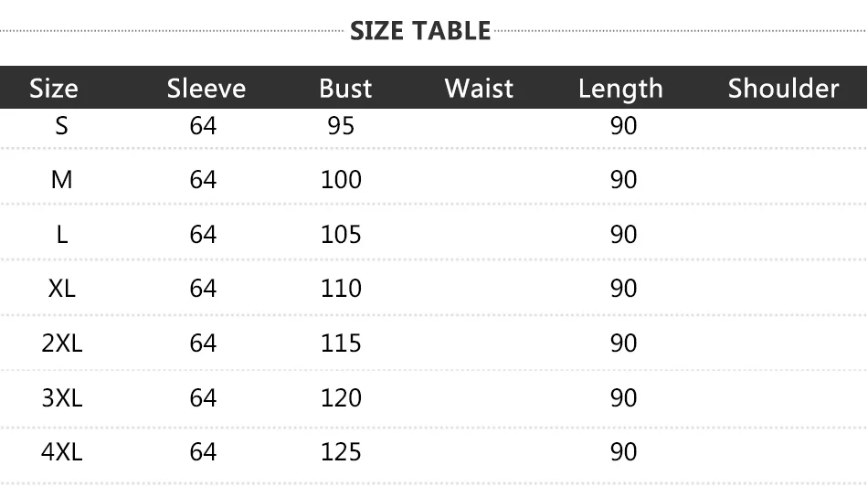Click the SIZE TABLE heading
The height and width of the screenshot is (486, 868).
pos(420,31)
